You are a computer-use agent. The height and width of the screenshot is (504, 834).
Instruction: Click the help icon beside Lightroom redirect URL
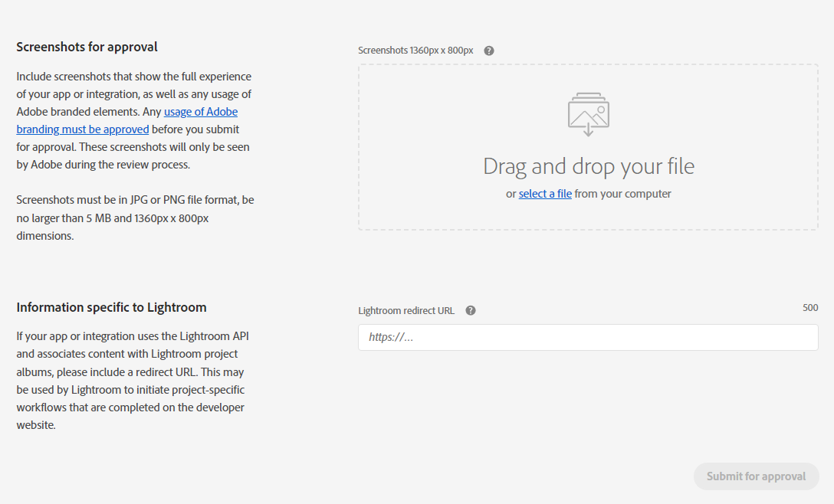471,310
